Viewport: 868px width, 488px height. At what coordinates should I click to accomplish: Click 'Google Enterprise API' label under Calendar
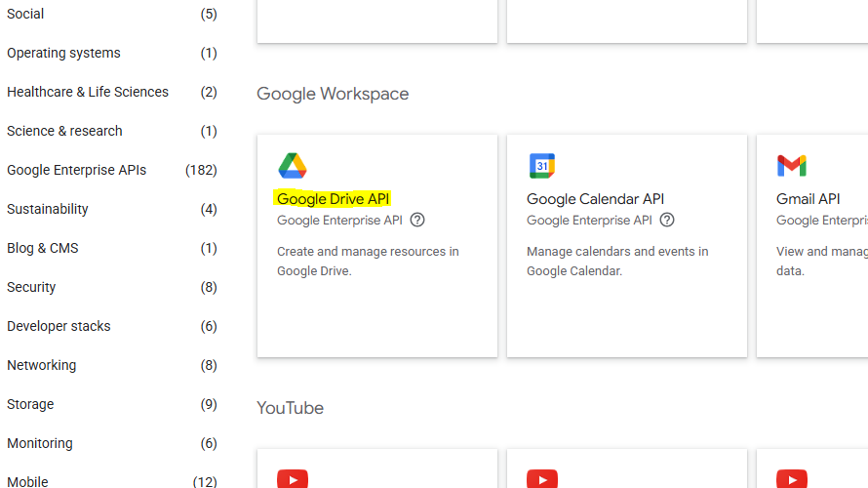click(589, 220)
